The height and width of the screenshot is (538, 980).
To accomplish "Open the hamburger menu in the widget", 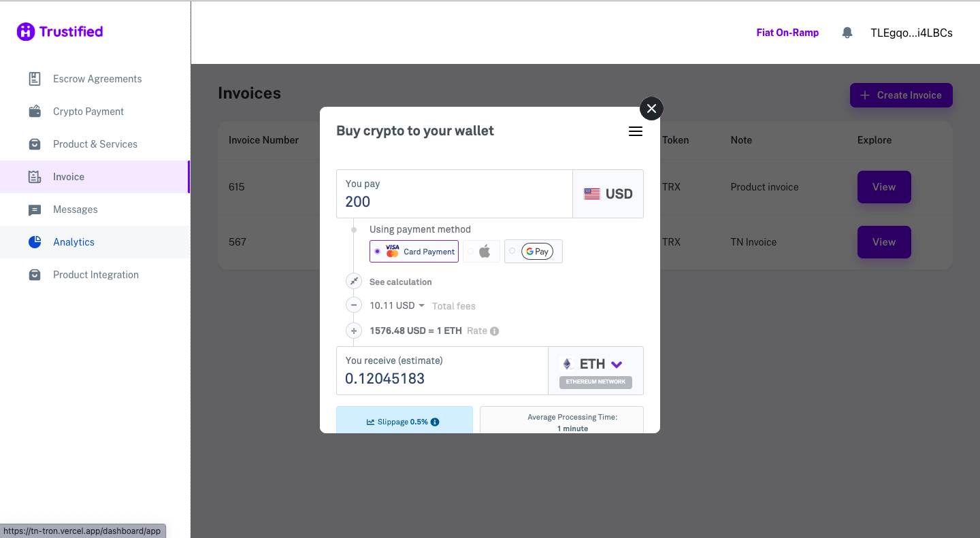I will (636, 131).
